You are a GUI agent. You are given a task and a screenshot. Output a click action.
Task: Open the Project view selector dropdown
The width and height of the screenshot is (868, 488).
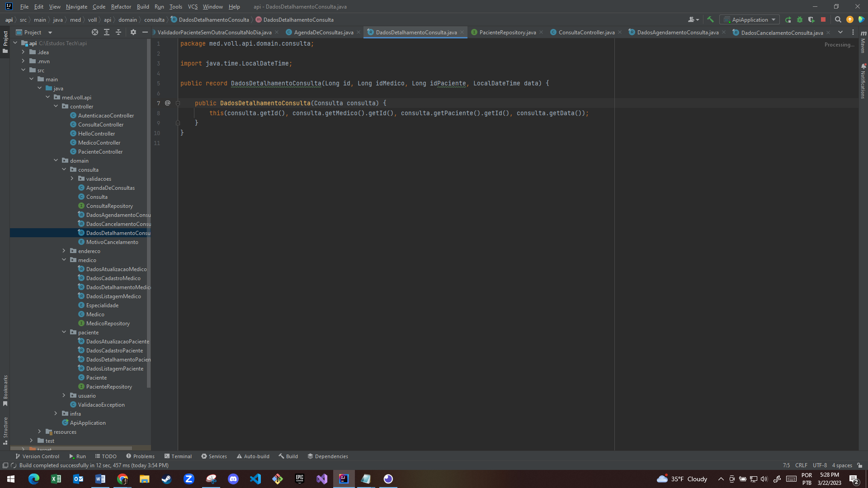pyautogui.click(x=34, y=32)
